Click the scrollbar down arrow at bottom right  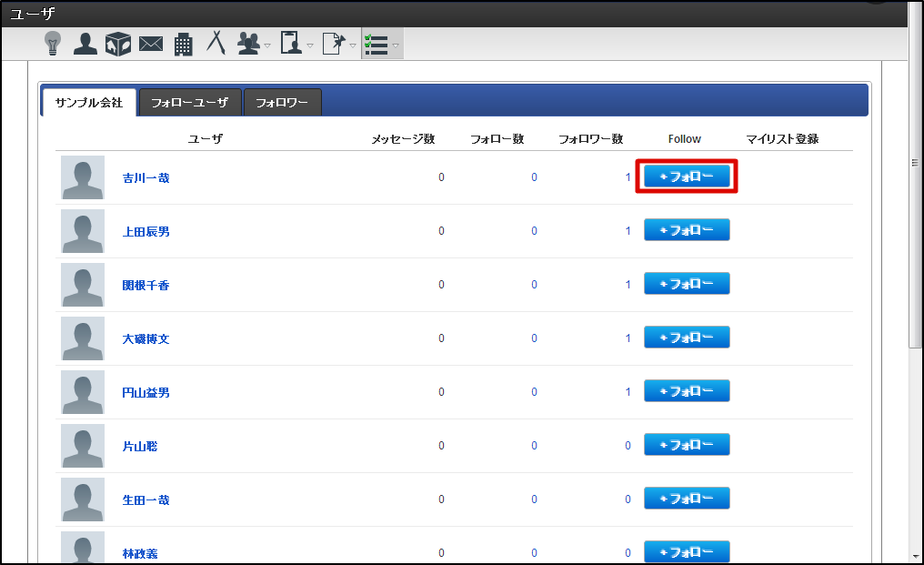pyautogui.click(x=915, y=555)
